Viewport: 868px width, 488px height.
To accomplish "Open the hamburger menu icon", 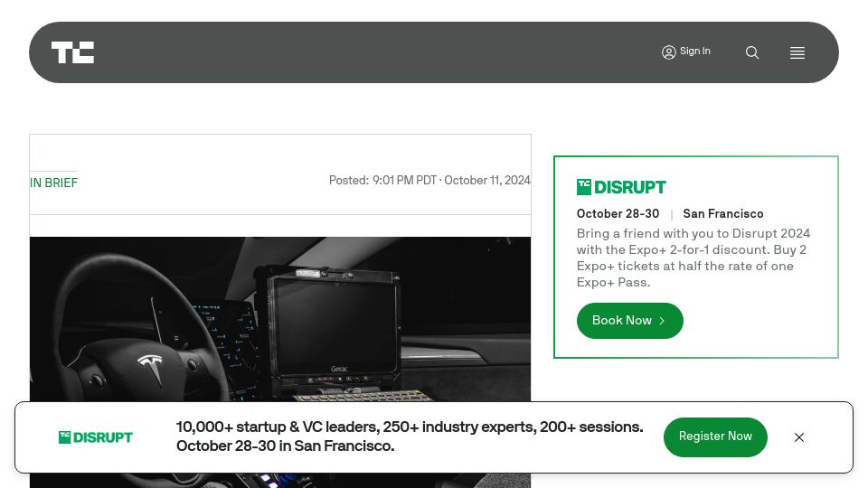I will click(797, 52).
